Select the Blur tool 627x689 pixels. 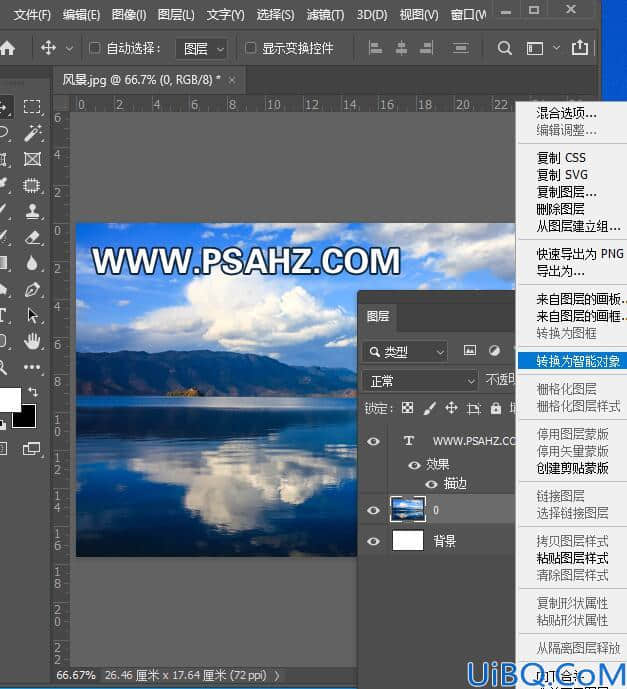tap(32, 263)
